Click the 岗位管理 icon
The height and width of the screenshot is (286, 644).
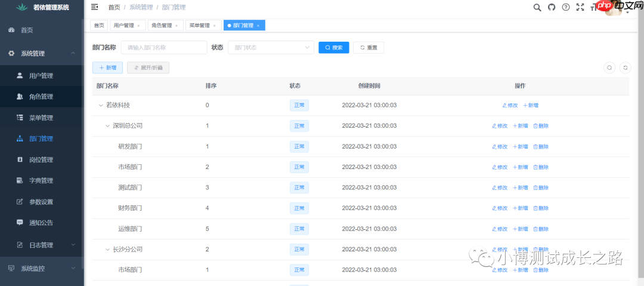point(20,159)
